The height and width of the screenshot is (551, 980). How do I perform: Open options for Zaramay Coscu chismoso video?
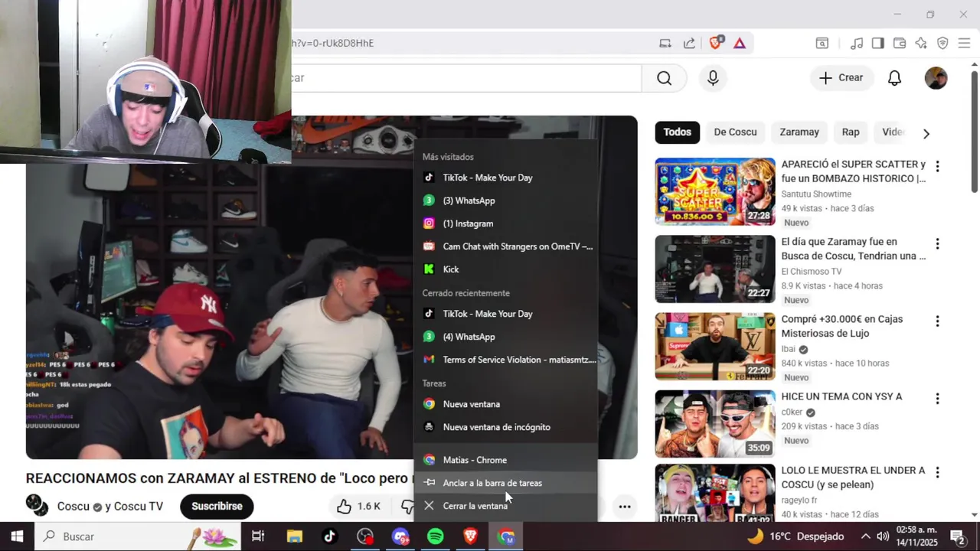pyautogui.click(x=937, y=244)
